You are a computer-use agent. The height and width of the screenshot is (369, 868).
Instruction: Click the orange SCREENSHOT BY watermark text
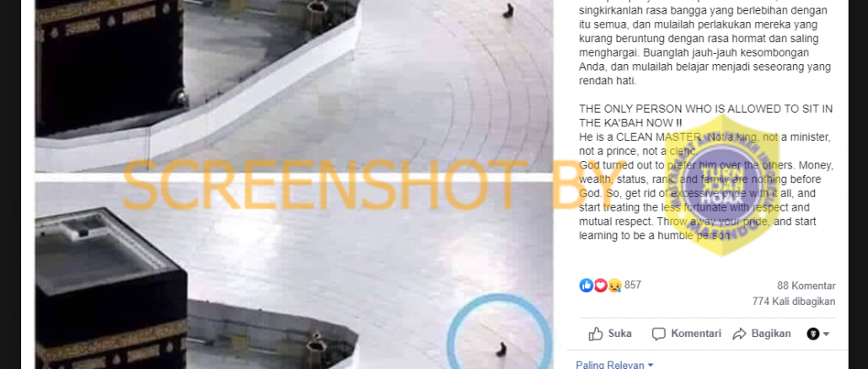click(x=354, y=184)
